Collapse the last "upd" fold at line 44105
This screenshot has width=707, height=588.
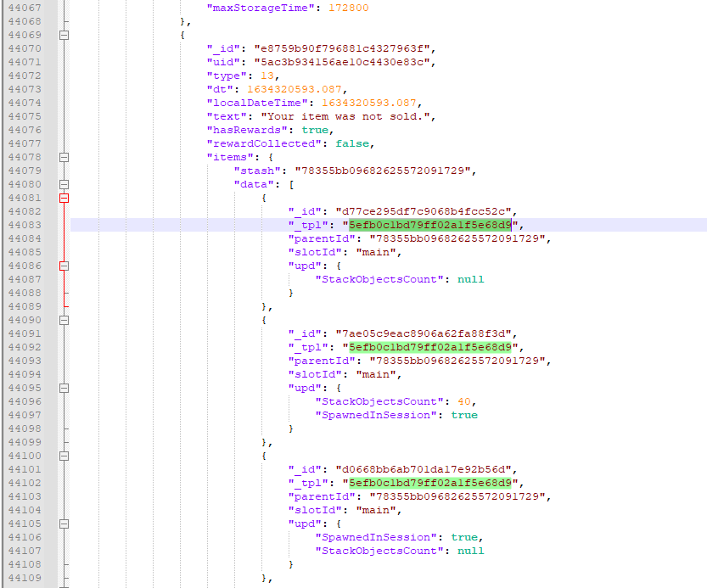pos(66,524)
